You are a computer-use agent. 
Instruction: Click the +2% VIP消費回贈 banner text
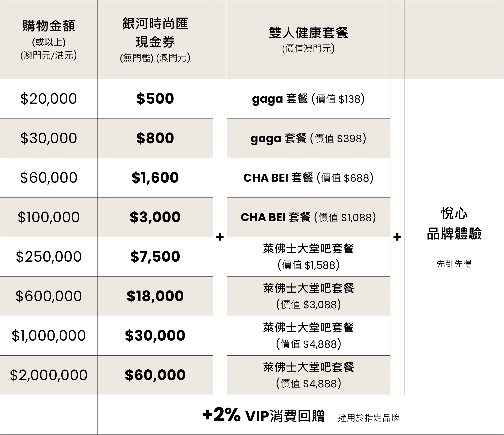[x=263, y=416]
